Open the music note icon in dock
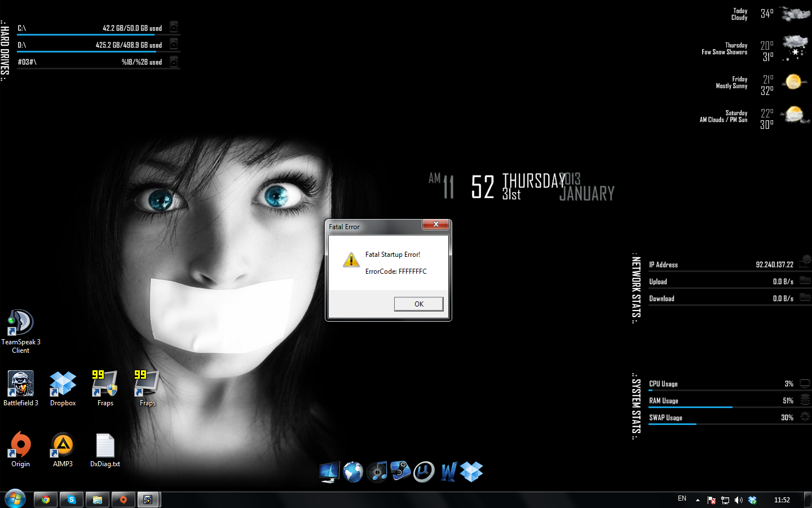This screenshot has width=812, height=508. (x=377, y=472)
